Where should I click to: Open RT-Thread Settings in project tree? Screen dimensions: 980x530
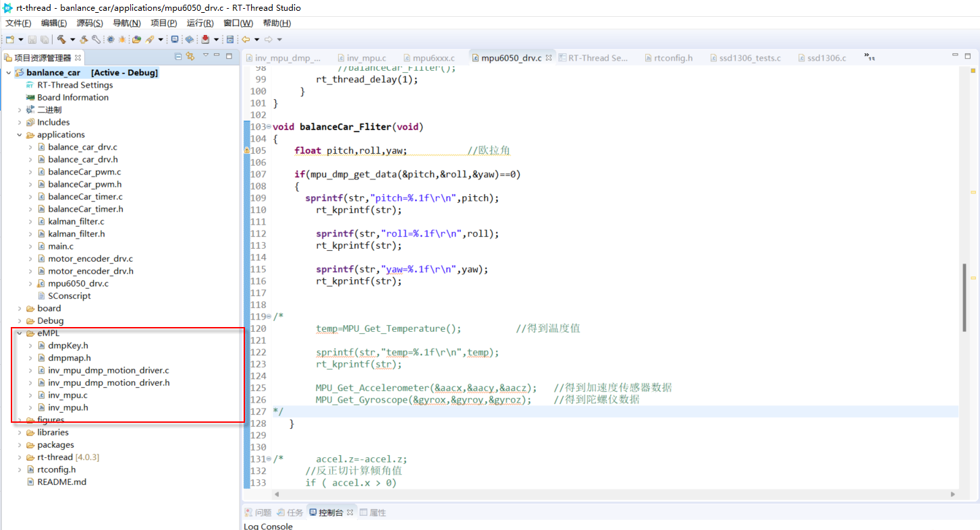click(69, 85)
